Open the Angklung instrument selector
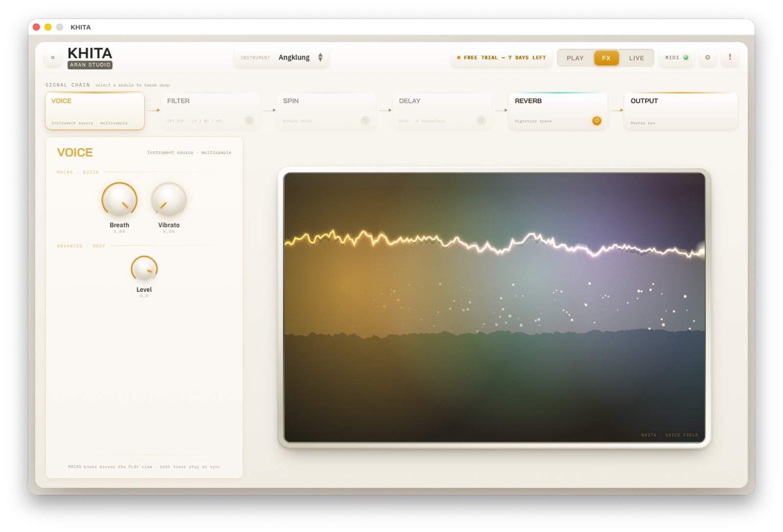This screenshot has height=532, width=783. (281, 58)
